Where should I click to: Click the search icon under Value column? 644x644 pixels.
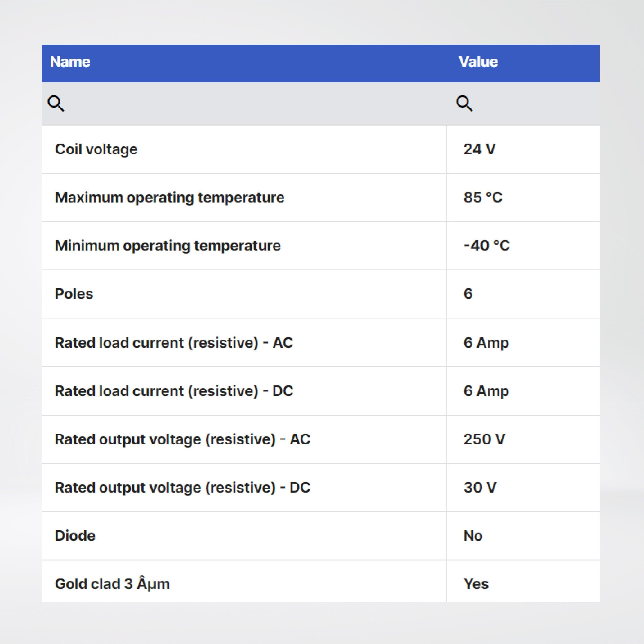tap(464, 103)
